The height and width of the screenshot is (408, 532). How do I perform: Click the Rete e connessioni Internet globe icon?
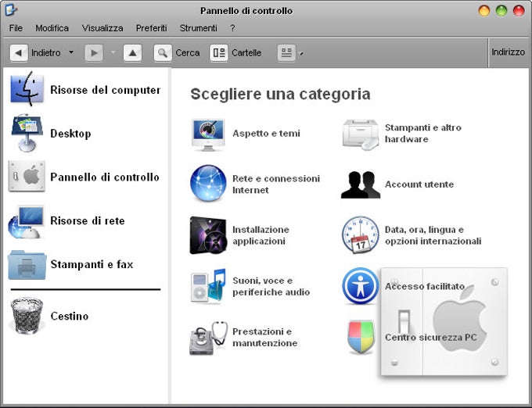(x=208, y=184)
